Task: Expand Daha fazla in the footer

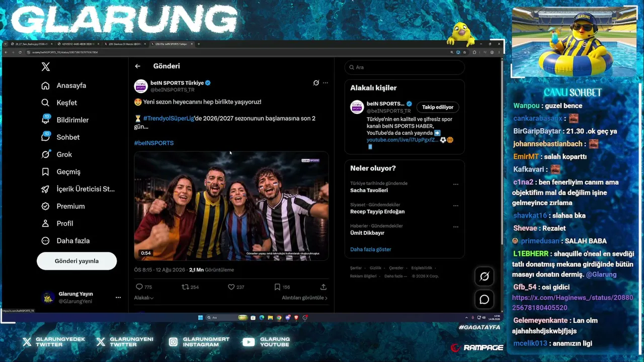Action: [395, 276]
